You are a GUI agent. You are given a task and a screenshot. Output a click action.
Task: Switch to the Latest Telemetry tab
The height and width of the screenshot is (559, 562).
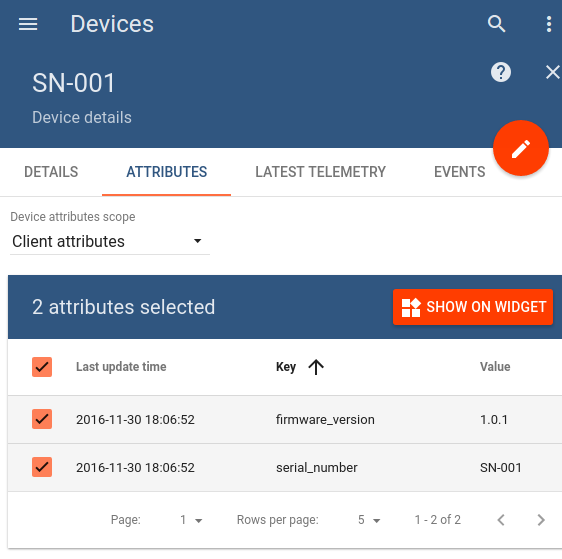pos(320,172)
